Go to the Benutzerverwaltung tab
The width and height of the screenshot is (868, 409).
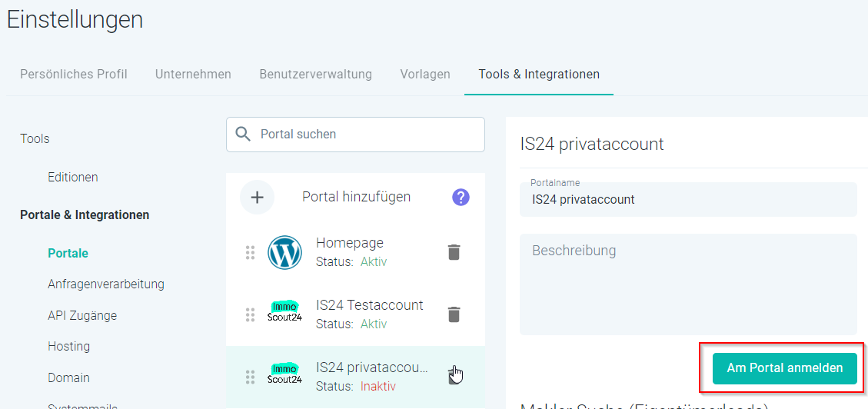click(x=315, y=75)
